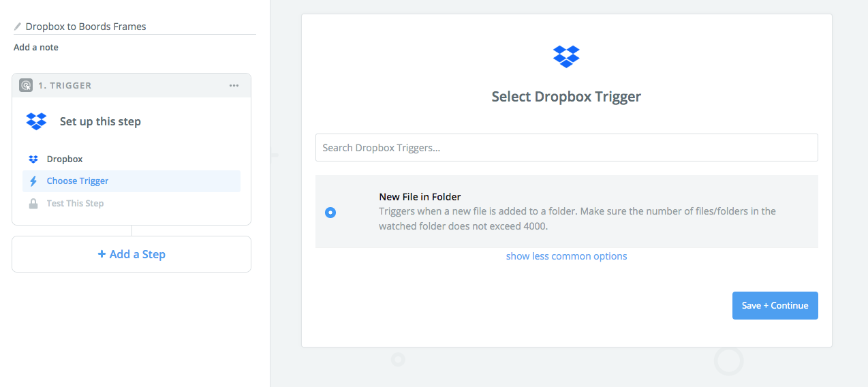Click the trigger step icon in the header

[26, 85]
